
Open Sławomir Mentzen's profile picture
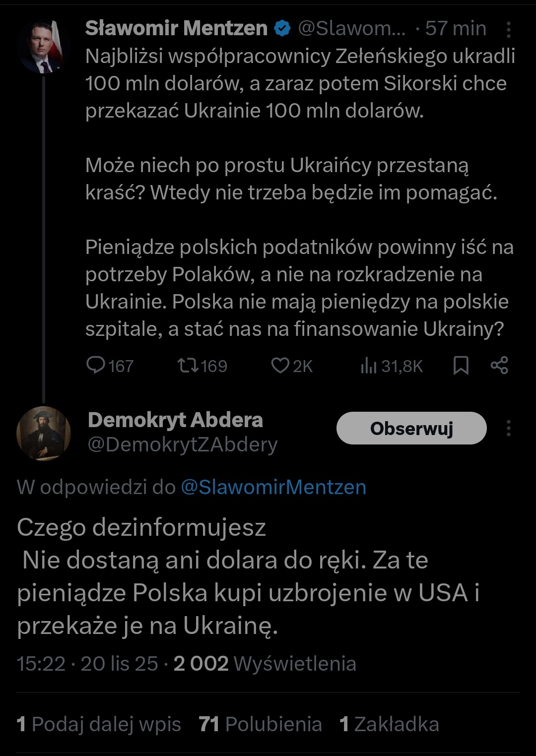coord(43,48)
